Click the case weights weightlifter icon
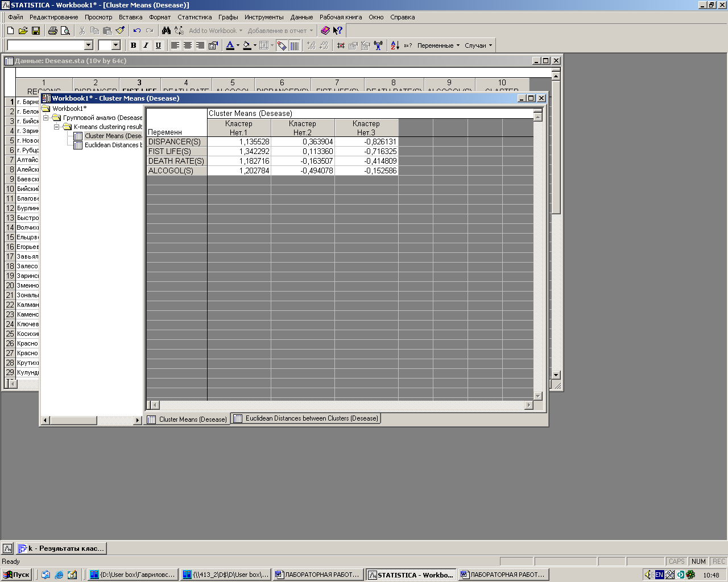 point(378,45)
